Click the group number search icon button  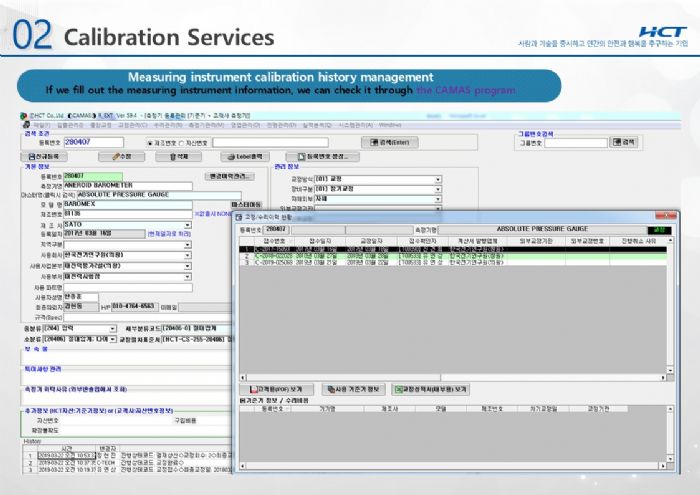[x=623, y=142]
